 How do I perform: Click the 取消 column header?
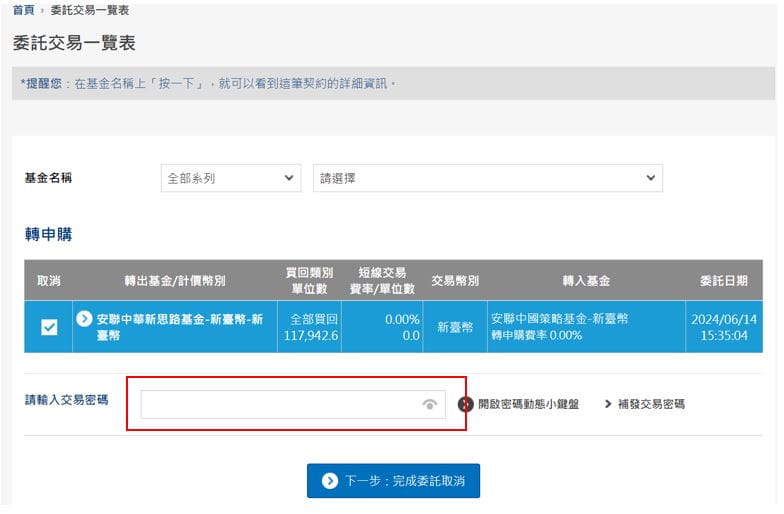[x=49, y=280]
